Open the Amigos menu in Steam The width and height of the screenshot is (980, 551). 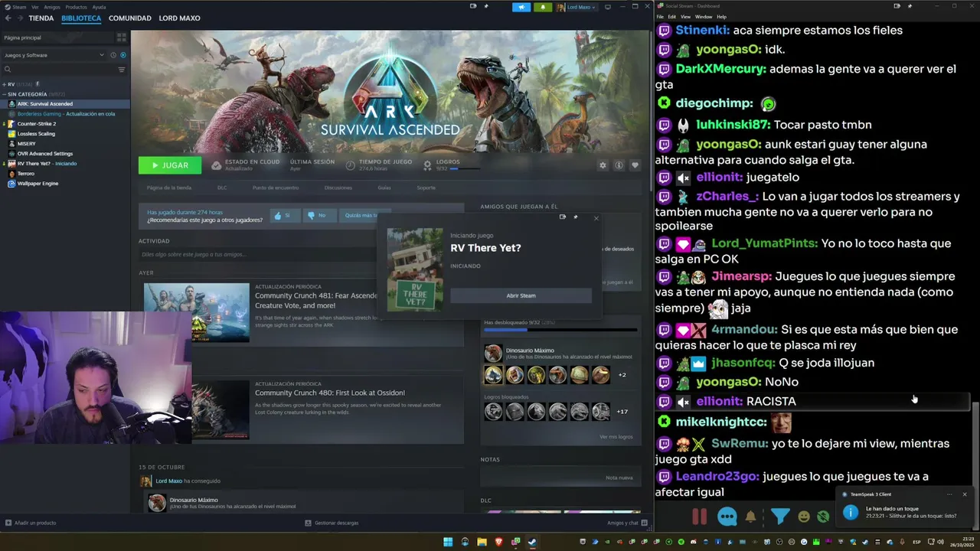point(52,7)
